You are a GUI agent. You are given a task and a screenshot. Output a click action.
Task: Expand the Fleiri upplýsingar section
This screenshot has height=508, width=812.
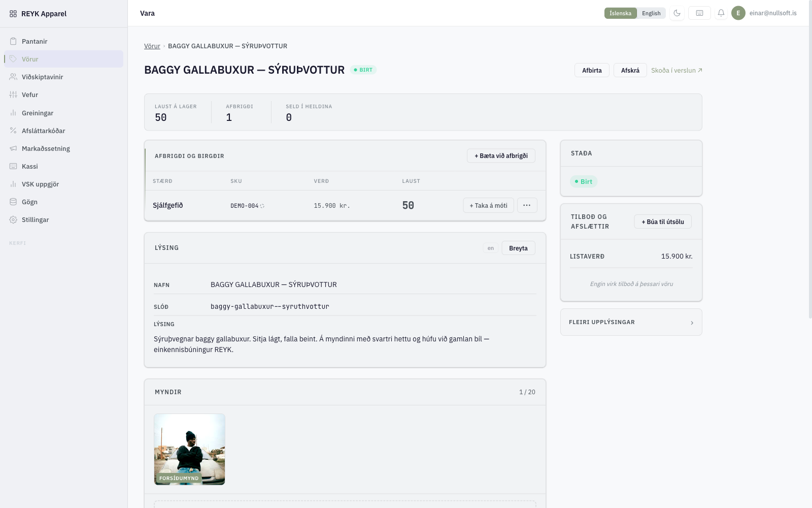pos(631,322)
